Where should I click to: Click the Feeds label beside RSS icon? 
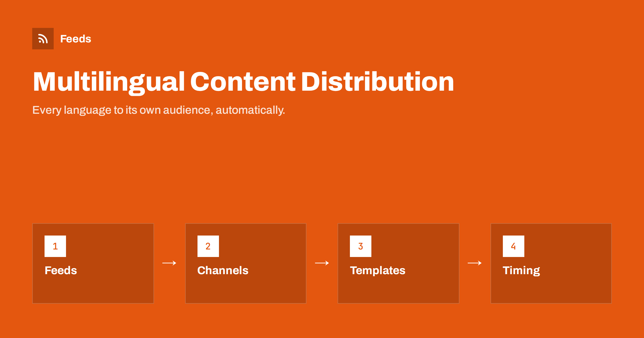pyautogui.click(x=76, y=39)
